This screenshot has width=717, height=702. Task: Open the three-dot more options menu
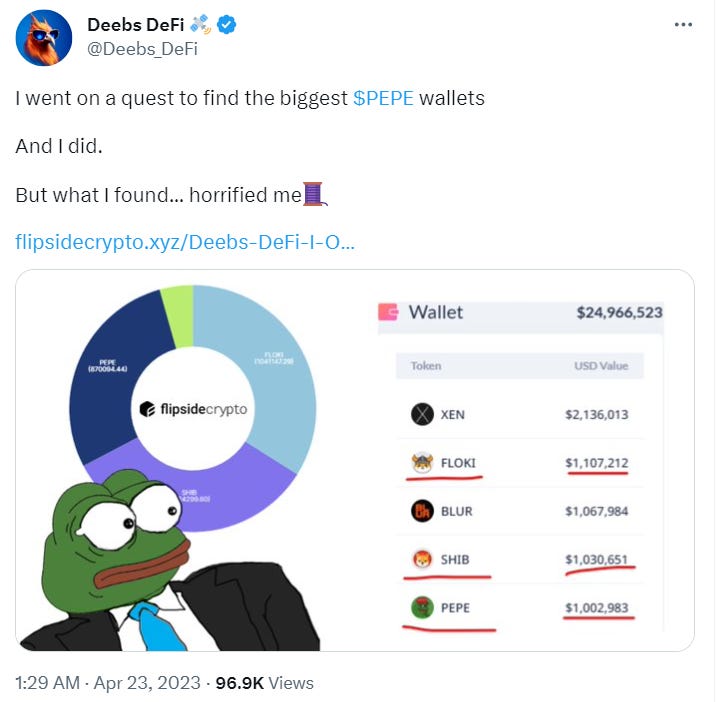(x=683, y=25)
